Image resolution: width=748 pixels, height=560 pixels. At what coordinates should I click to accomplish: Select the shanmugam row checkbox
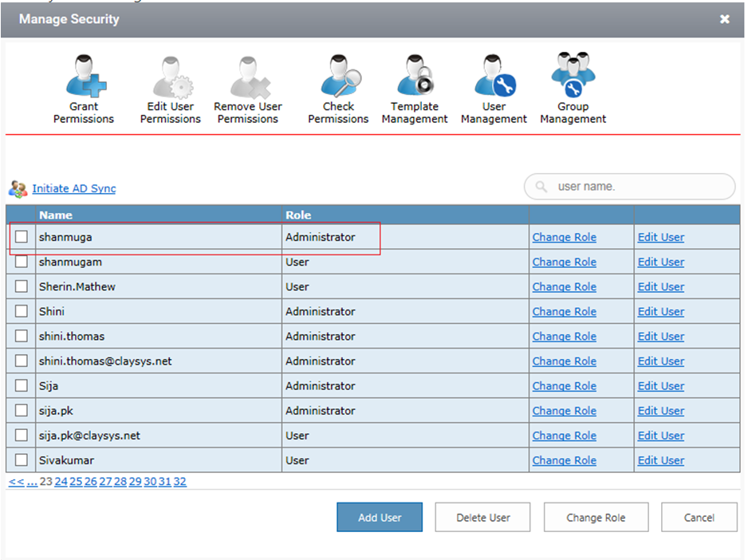click(x=22, y=262)
